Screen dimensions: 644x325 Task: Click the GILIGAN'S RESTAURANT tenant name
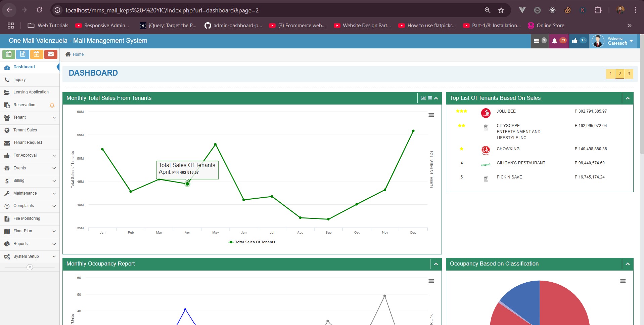[521, 163]
